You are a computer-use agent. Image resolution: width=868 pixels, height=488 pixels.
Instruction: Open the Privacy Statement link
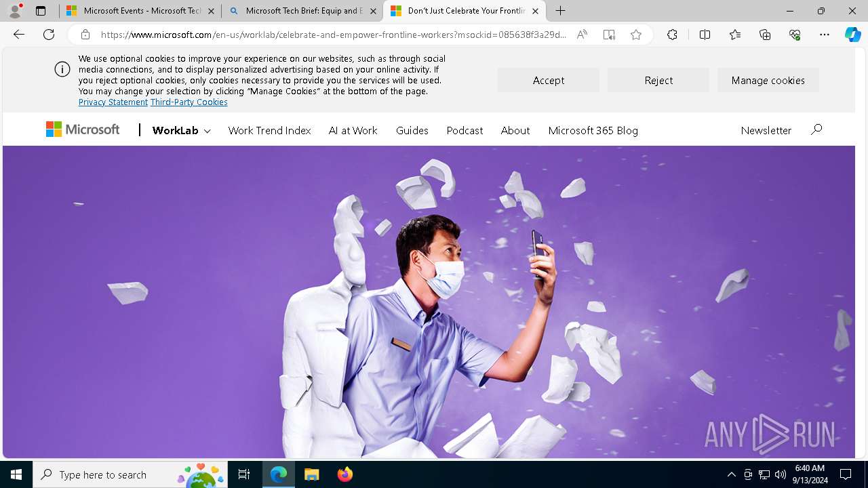pyautogui.click(x=113, y=102)
